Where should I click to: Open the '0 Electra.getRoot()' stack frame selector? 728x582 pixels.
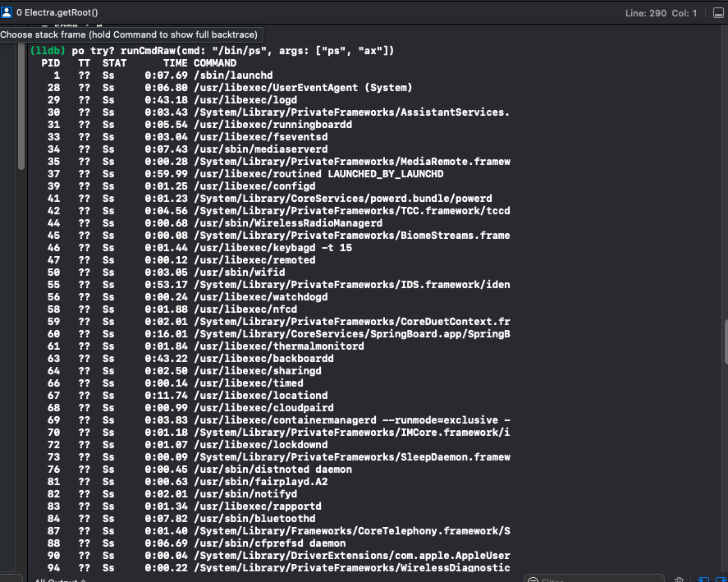(x=57, y=13)
